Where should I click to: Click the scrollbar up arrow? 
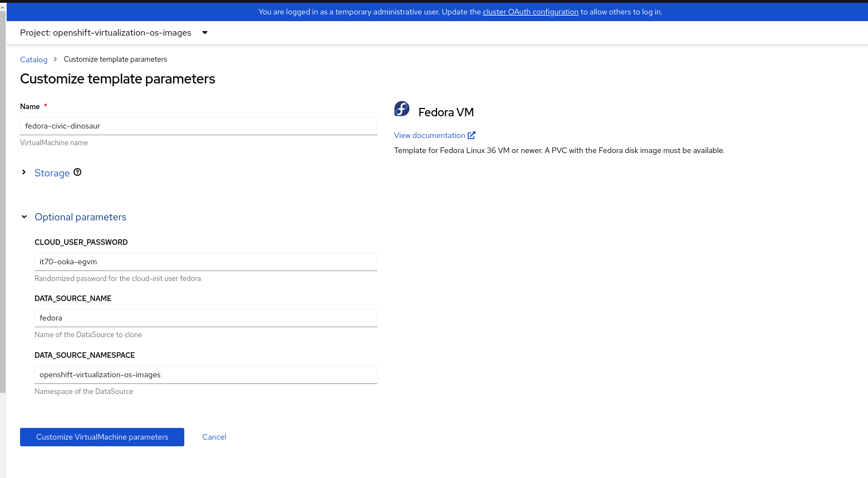(x=3, y=6)
